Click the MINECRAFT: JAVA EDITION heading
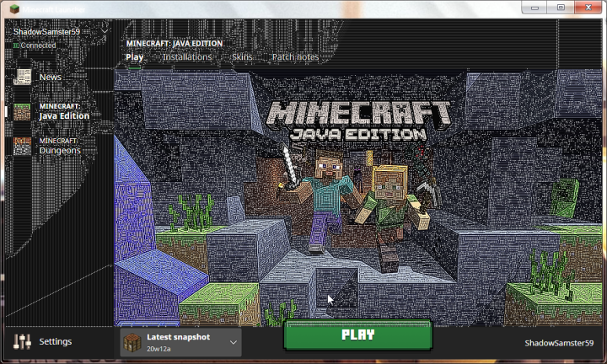The width and height of the screenshot is (607, 364). [175, 44]
